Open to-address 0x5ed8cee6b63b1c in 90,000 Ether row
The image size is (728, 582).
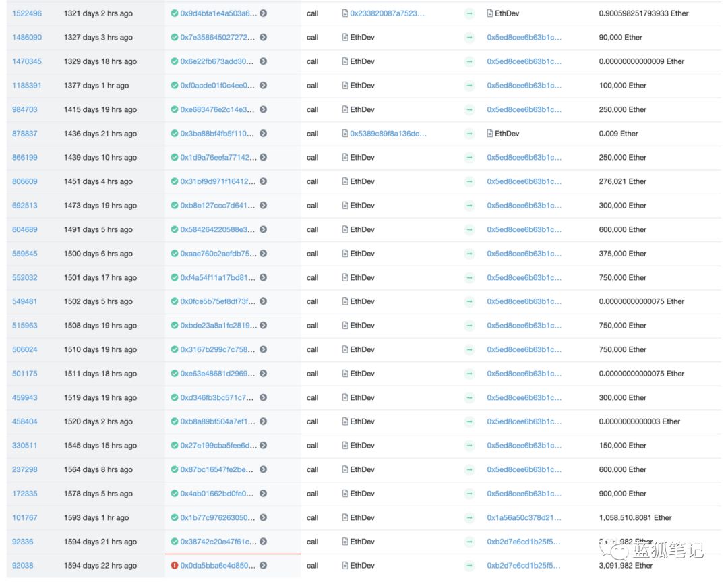coord(524,37)
